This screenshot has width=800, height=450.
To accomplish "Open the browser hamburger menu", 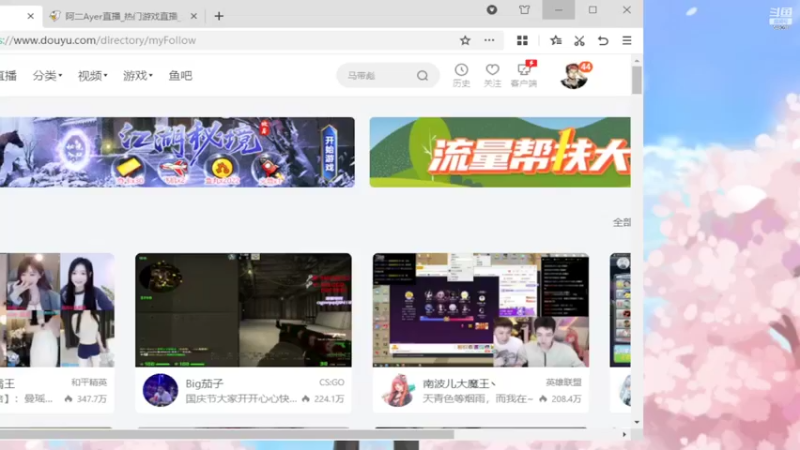I will [627, 40].
